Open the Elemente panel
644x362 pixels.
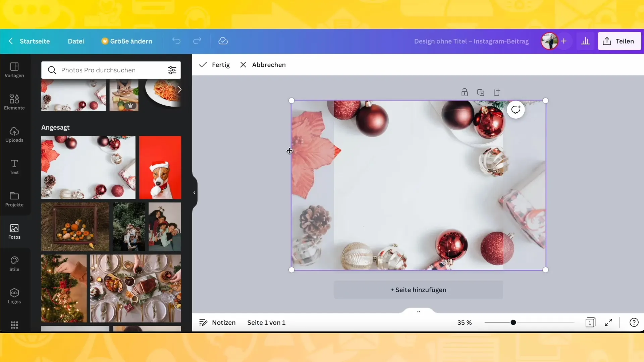14,102
